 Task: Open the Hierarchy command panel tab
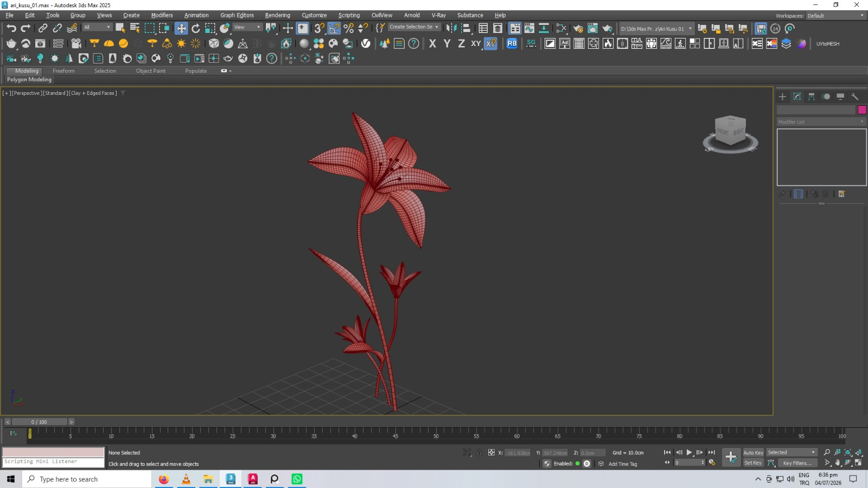point(812,97)
